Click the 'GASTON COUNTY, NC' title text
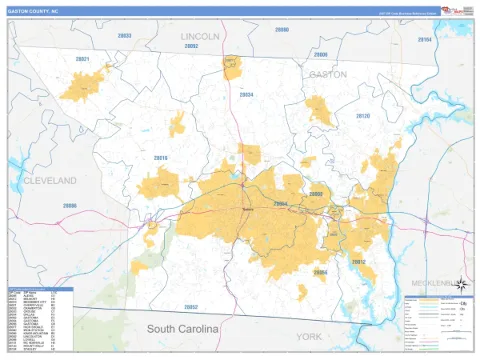 click(x=33, y=11)
